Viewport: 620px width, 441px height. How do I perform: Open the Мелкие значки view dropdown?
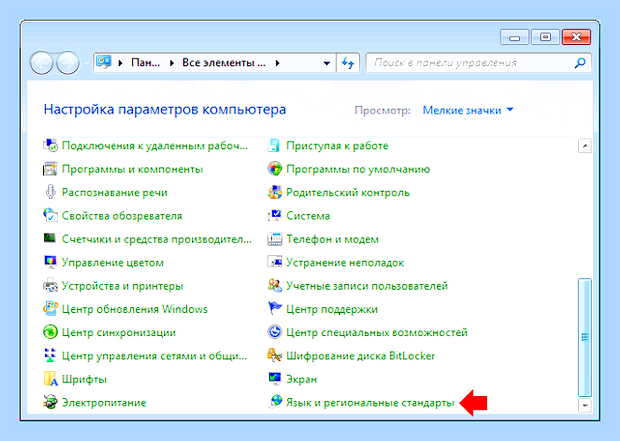click(x=468, y=110)
